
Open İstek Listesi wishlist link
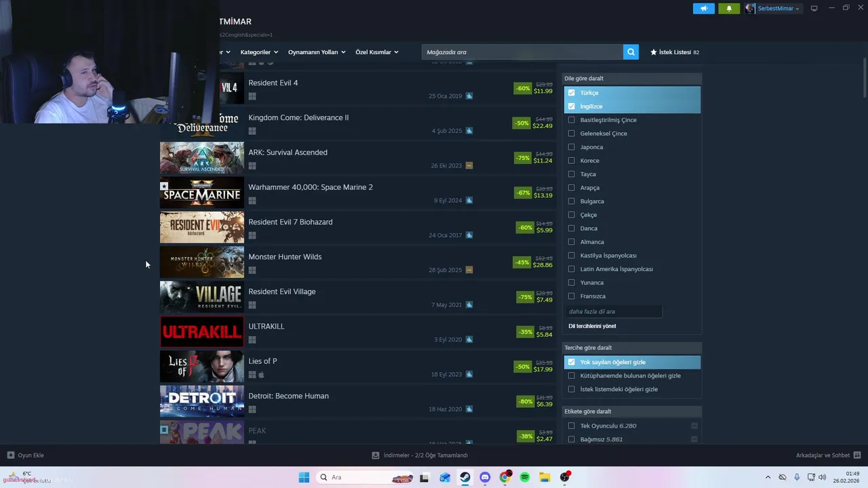tap(675, 52)
